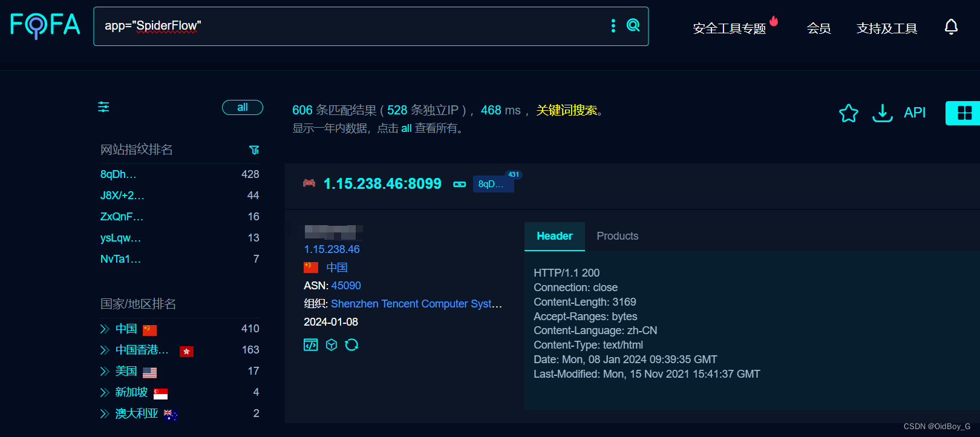Click the all link in 查看所有 text
This screenshot has height=437, width=980.
click(407, 128)
